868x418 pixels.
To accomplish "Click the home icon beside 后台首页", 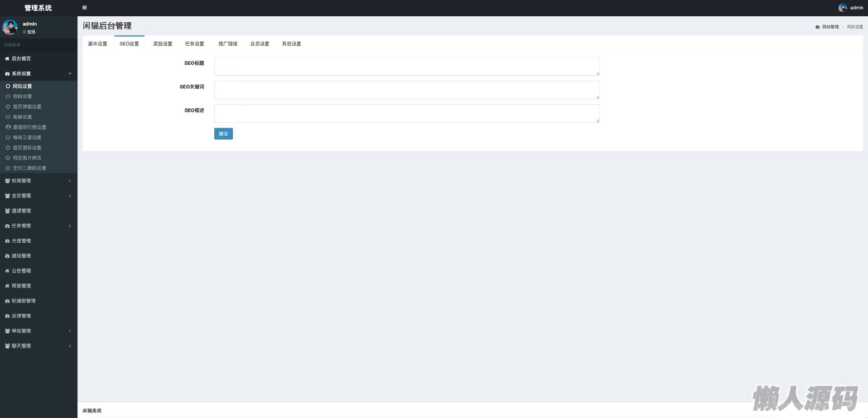I will click(x=7, y=59).
